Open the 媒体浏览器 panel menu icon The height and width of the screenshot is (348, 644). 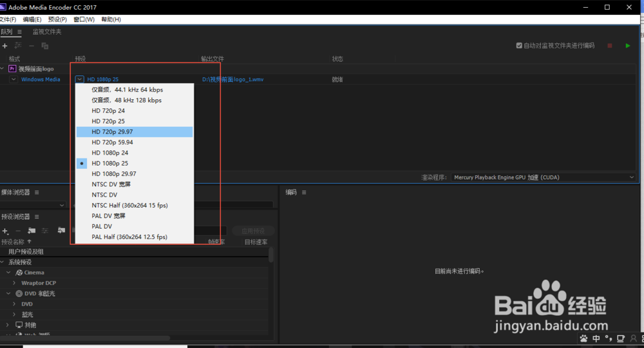[x=37, y=192]
